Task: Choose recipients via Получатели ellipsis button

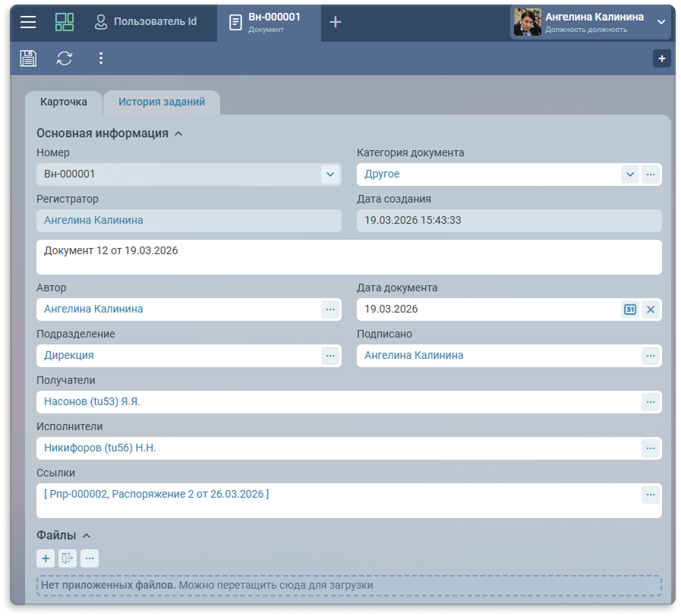Action: click(650, 402)
